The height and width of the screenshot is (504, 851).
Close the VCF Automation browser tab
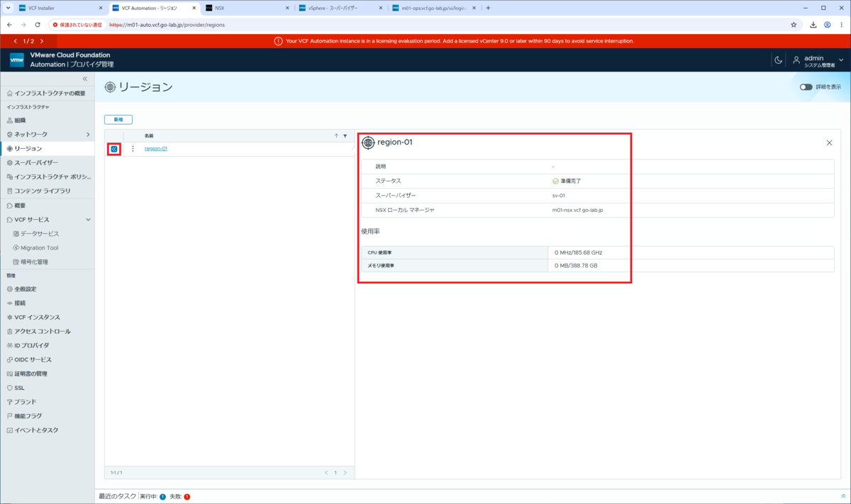click(x=192, y=8)
